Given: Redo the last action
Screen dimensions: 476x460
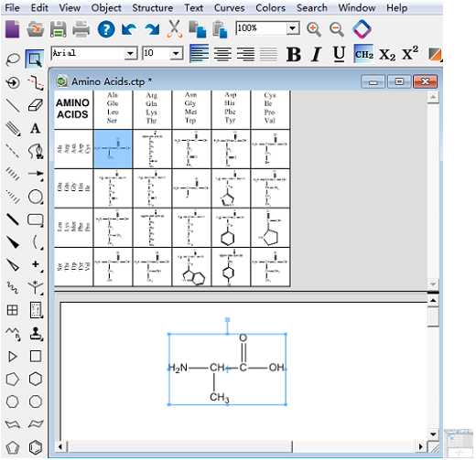Looking at the screenshot, I should coord(152,29).
